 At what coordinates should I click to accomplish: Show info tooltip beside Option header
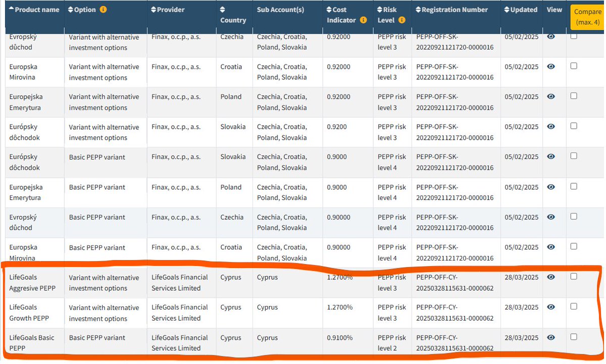pyautogui.click(x=103, y=10)
